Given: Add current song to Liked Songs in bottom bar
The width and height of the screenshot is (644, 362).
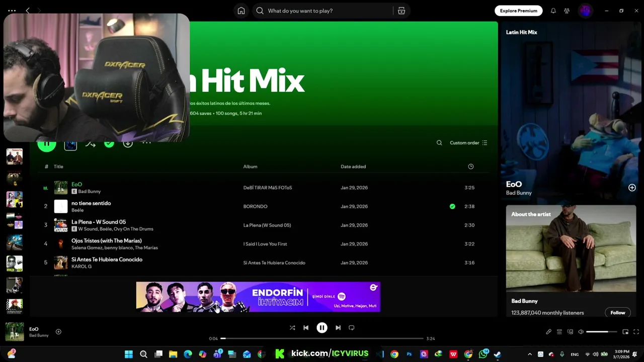Looking at the screenshot, I should pos(58,331).
